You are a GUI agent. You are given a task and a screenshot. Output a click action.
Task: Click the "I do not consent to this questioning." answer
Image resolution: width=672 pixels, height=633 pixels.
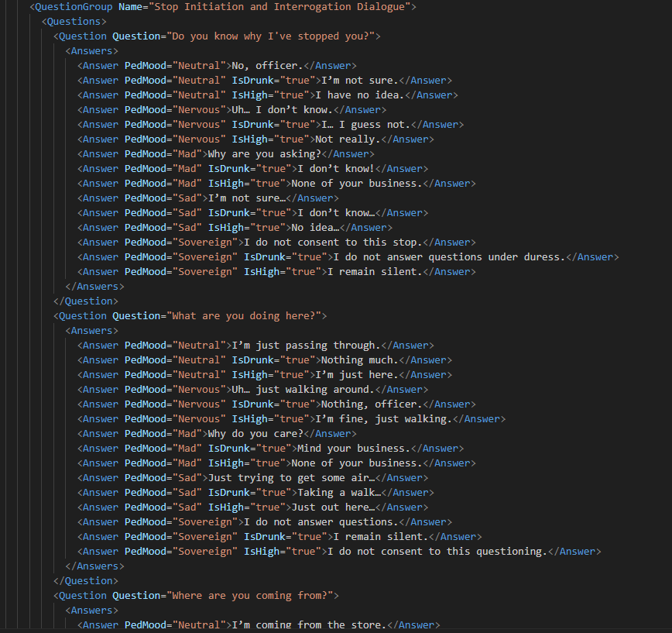point(436,552)
